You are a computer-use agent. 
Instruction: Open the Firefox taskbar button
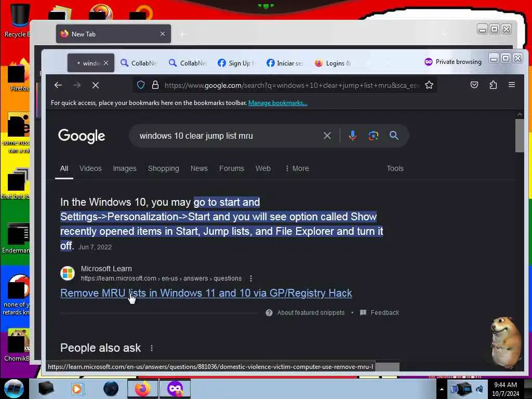pyautogui.click(x=142, y=389)
